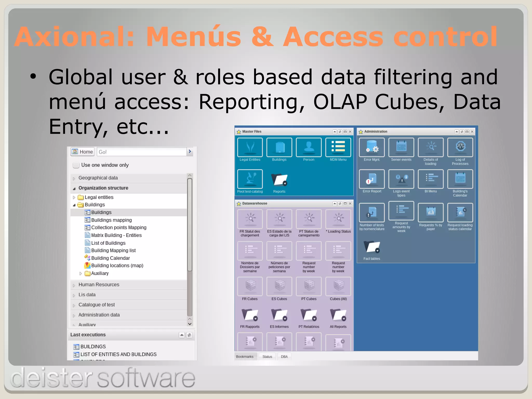Open the Server events icon
This screenshot has width=532, height=399.
tap(401, 148)
